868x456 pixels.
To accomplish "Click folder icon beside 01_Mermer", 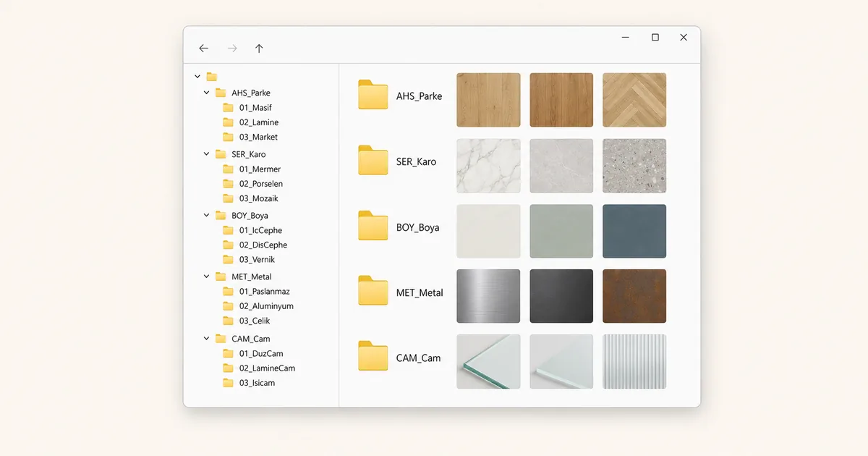I will (x=229, y=169).
